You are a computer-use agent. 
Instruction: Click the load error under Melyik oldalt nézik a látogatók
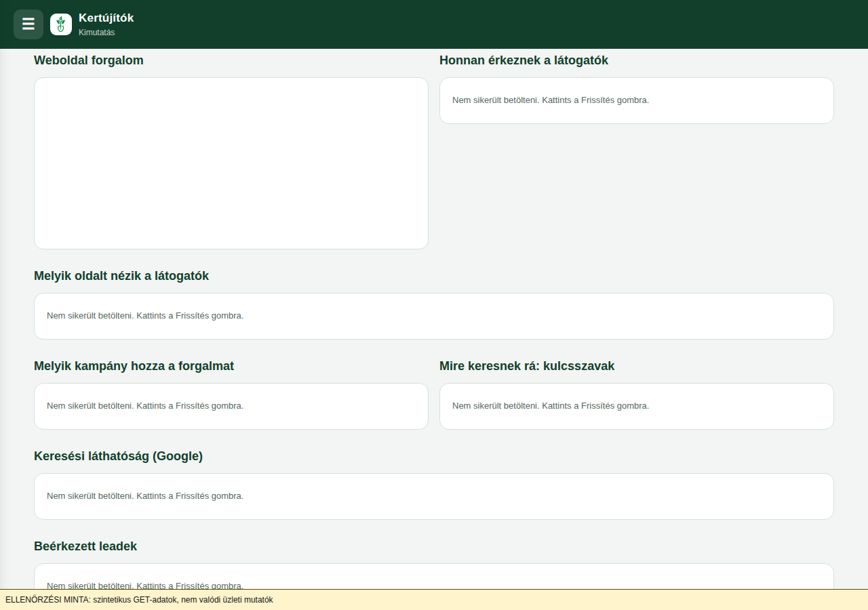click(x=145, y=316)
